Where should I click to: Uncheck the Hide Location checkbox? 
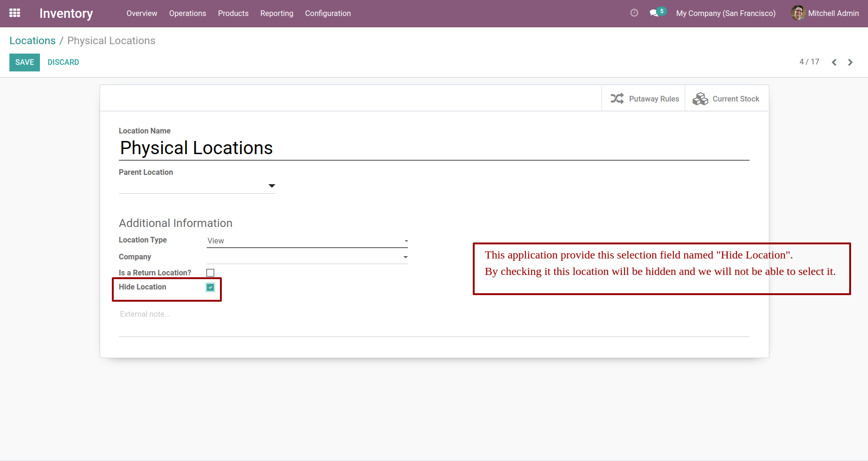[x=211, y=287]
